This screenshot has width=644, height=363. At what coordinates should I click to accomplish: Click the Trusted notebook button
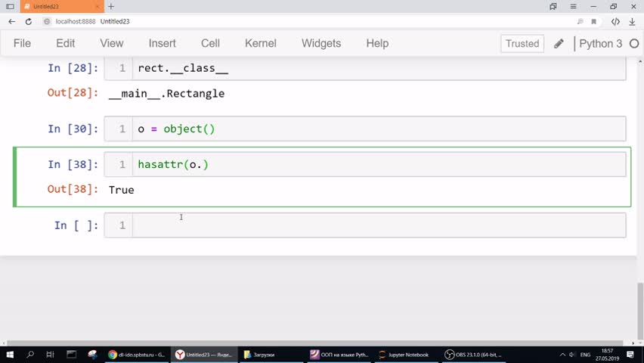coord(522,44)
